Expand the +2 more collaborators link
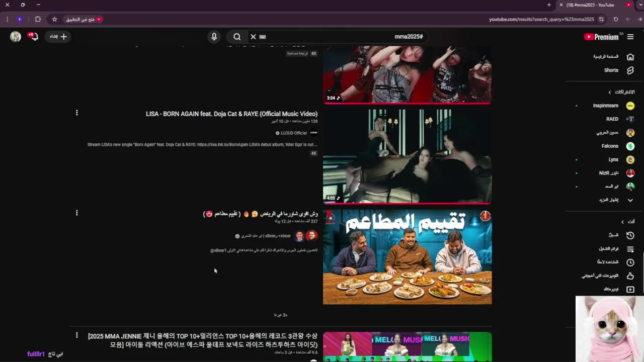Image resolution: width=644 pixels, height=362 pixels. coord(281,315)
